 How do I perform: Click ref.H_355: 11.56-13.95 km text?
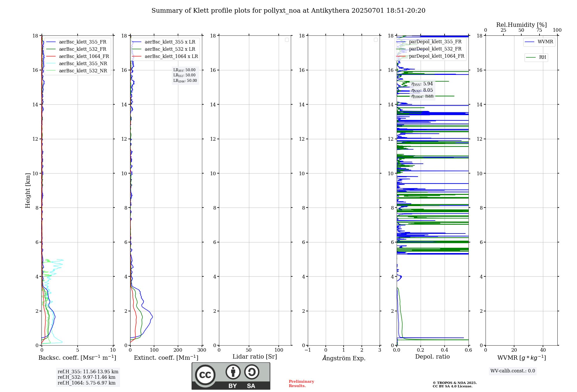pyautogui.click(x=88, y=372)
